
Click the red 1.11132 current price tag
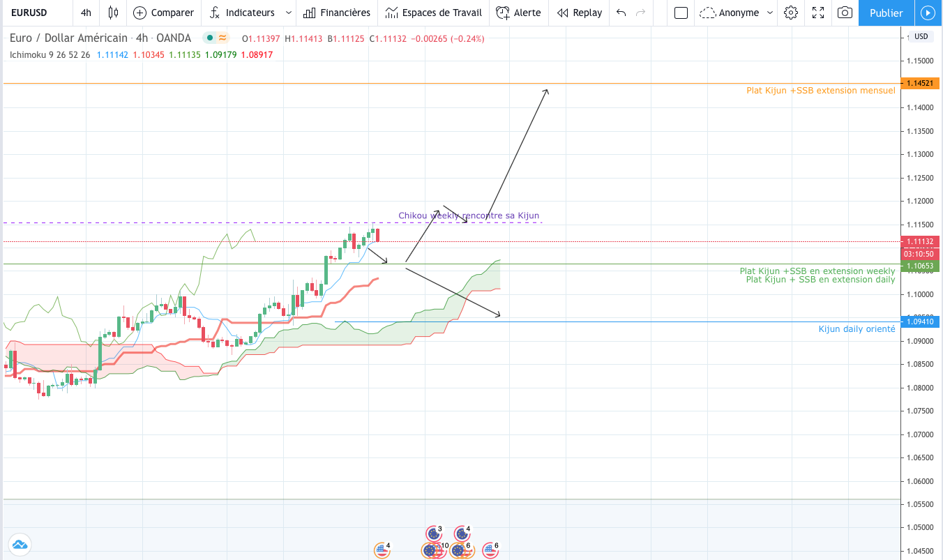click(x=921, y=241)
